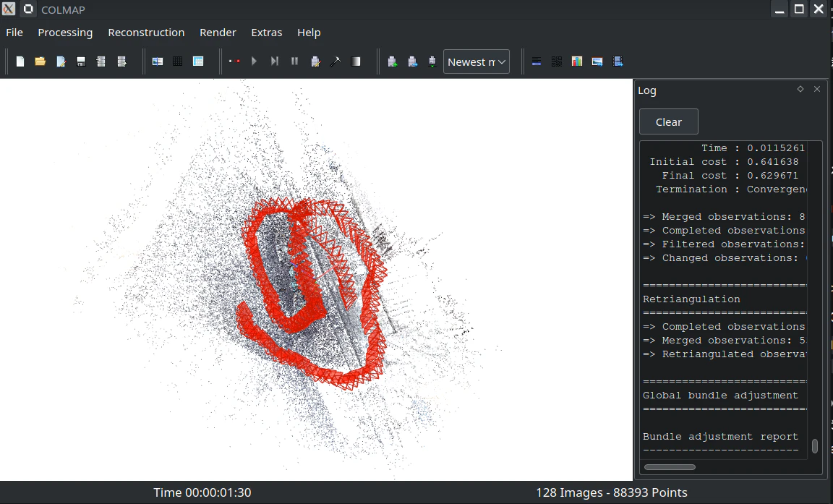Click 'Final cost : 0.629671' log line
The width and height of the screenshot is (833, 504).
pyautogui.click(x=730, y=175)
